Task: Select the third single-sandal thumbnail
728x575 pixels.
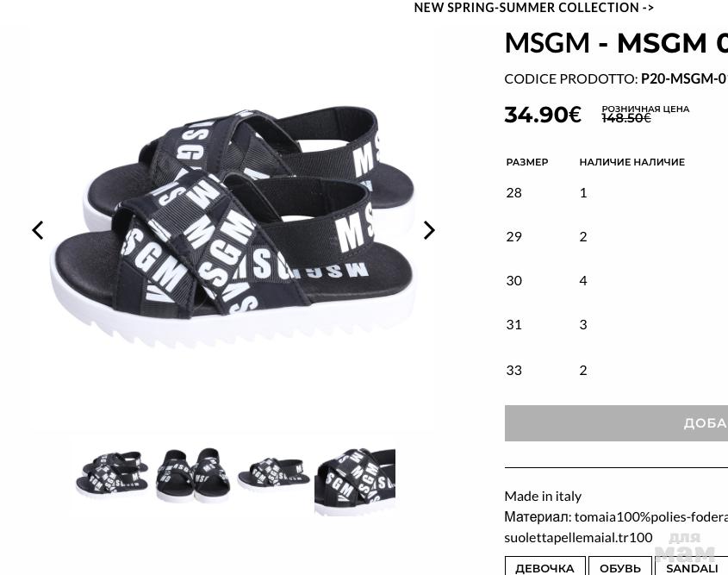Action: coord(273,475)
